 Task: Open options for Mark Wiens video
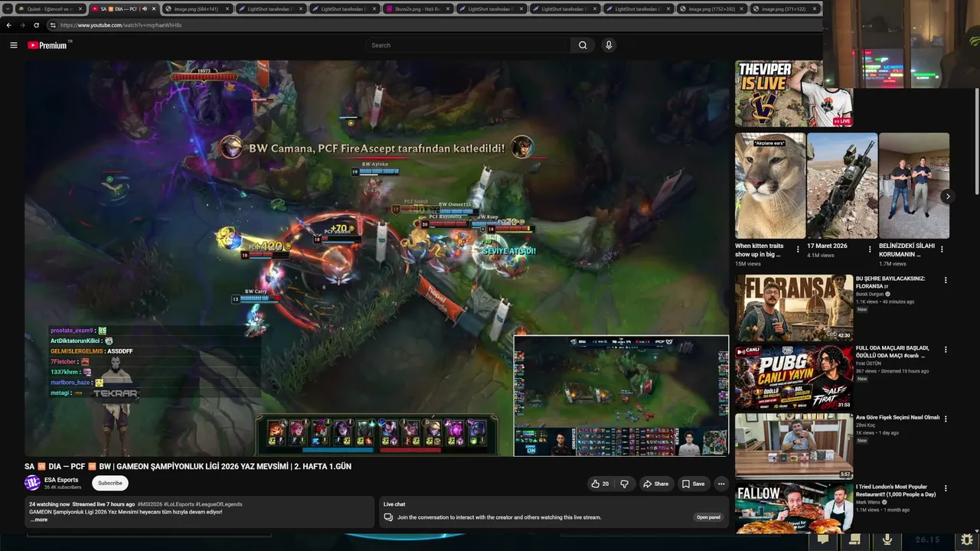tap(946, 488)
